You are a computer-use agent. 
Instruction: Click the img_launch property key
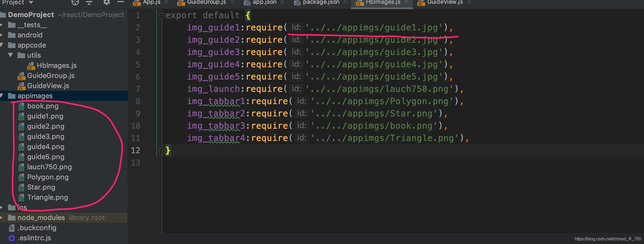coord(213,89)
